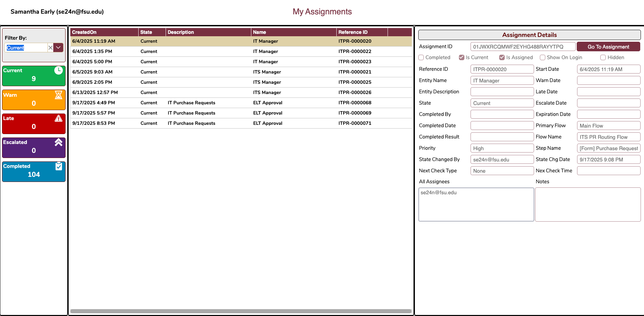Click the Notes text area
This screenshot has height=316, width=644.
click(x=588, y=205)
